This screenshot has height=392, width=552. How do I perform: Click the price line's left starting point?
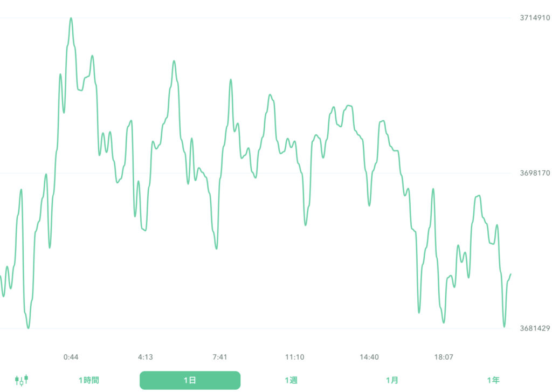[1, 276]
